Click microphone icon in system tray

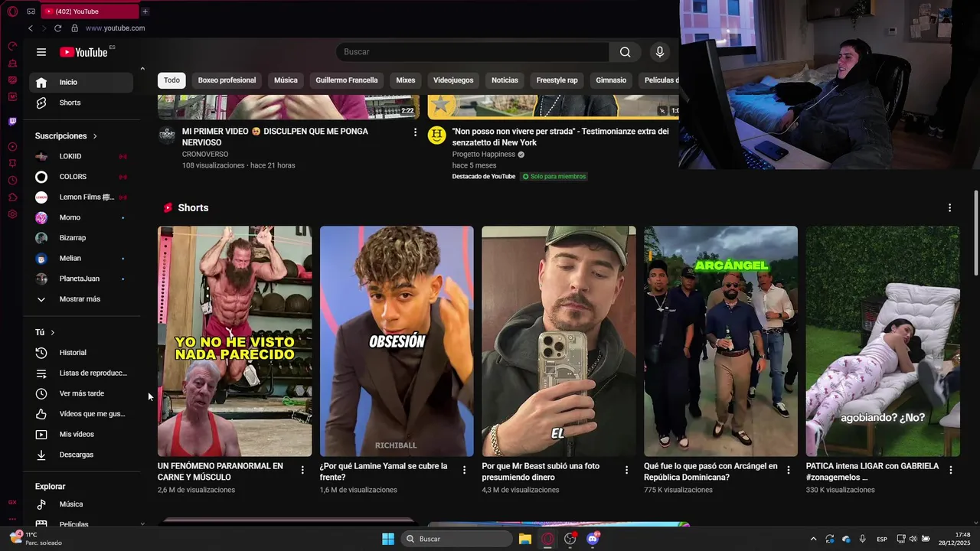[863, 539]
